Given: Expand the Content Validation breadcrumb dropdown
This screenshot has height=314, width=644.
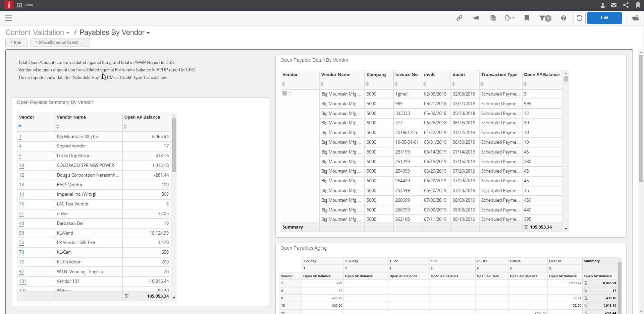Looking at the screenshot, I should [x=68, y=33].
